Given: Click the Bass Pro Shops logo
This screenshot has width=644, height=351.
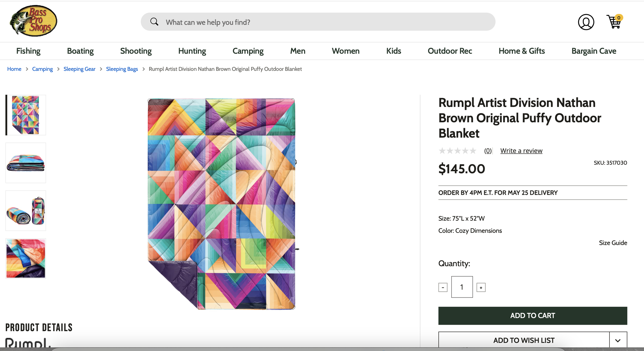Looking at the screenshot, I should [x=33, y=21].
